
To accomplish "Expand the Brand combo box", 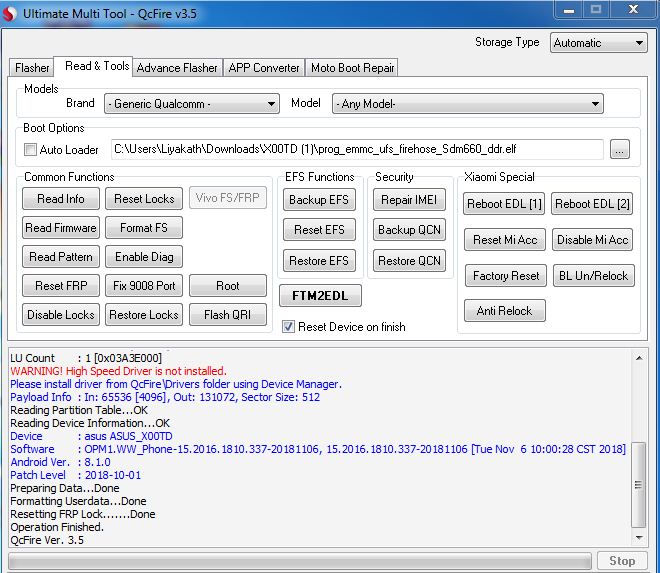I will pyautogui.click(x=192, y=104).
